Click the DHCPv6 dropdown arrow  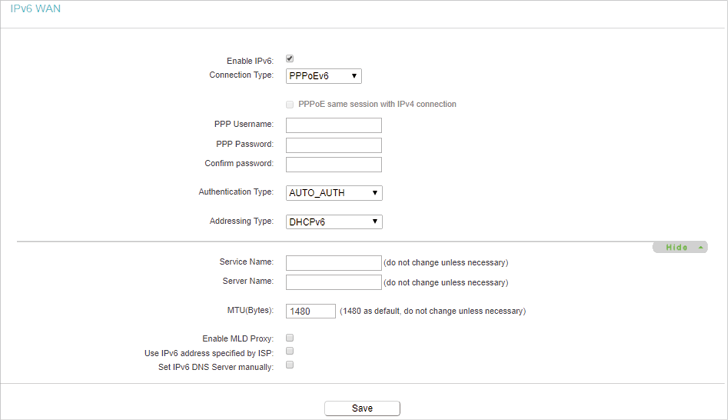[375, 222]
